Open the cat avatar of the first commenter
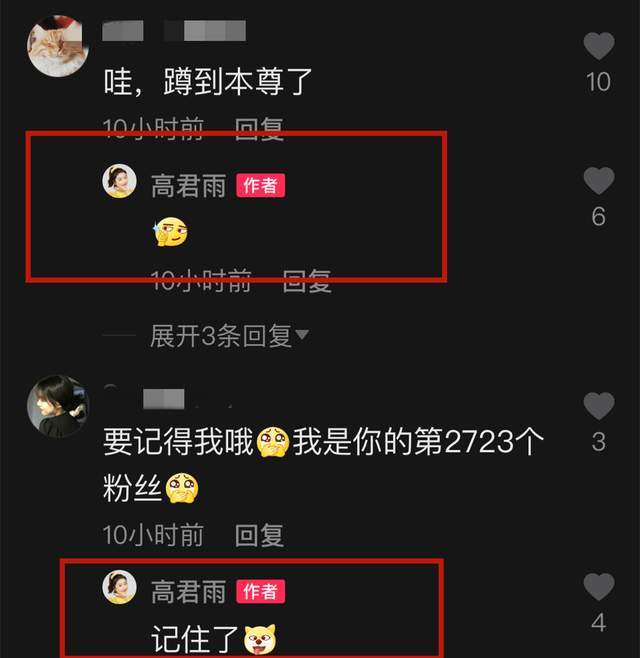Image resolution: width=640 pixels, height=658 pixels. [x=58, y=46]
